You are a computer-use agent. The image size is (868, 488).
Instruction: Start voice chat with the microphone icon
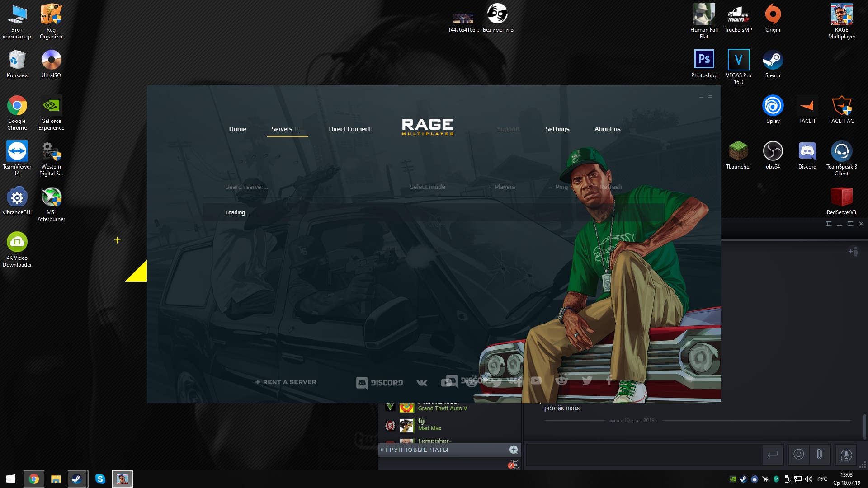(x=846, y=455)
